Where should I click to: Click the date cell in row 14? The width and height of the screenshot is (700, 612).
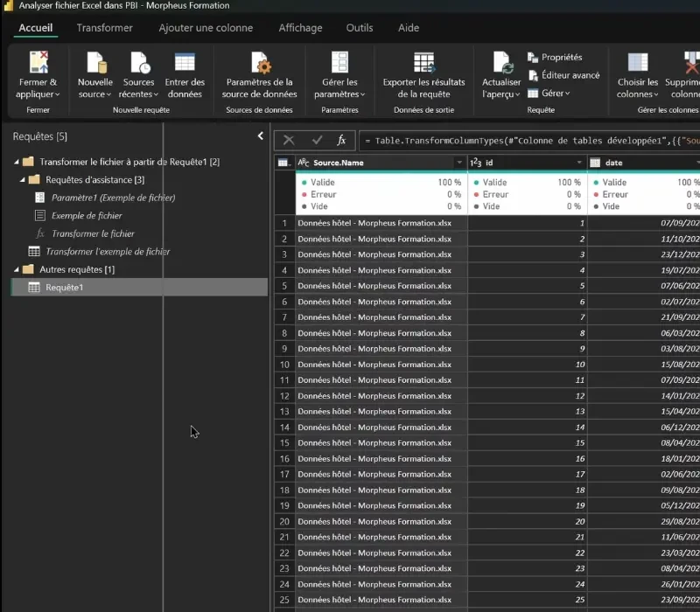tap(644, 428)
